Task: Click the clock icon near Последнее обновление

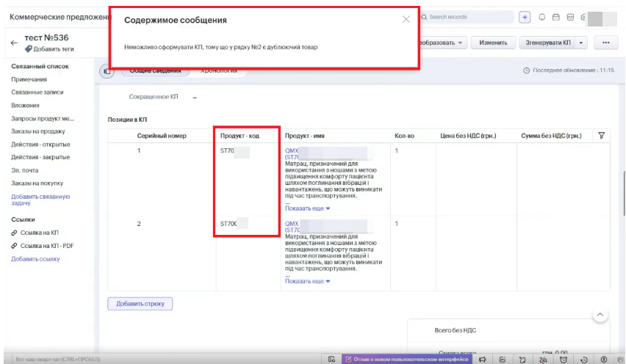Action: point(526,70)
